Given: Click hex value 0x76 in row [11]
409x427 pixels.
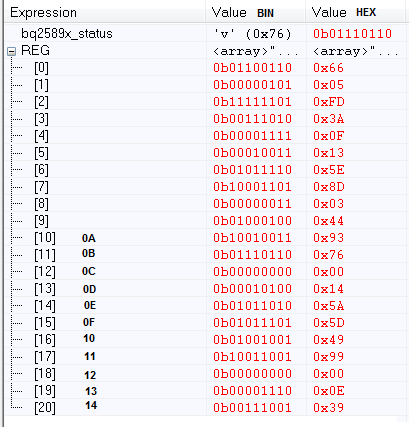Looking at the screenshot, I should pyautogui.click(x=328, y=255).
